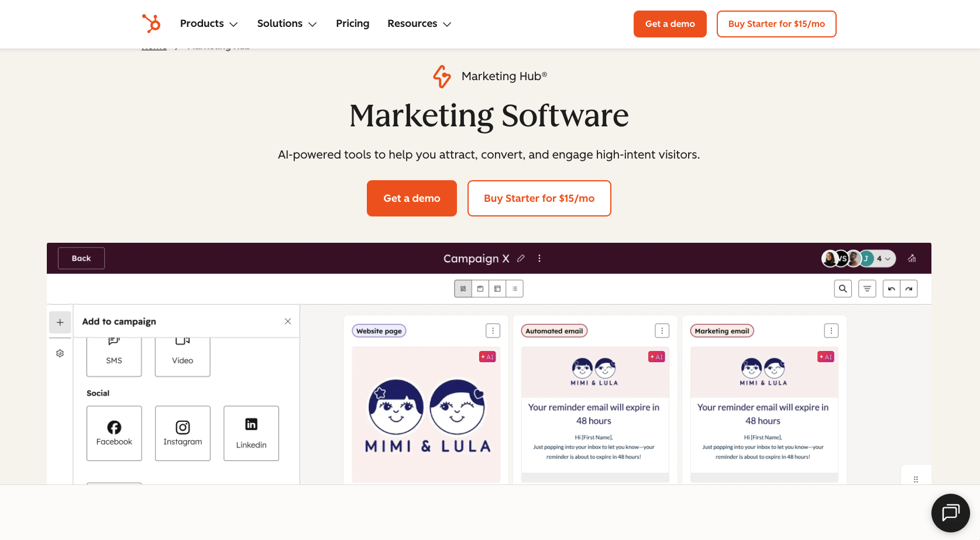Click the undo arrow icon
980x540 pixels.
[891, 288]
